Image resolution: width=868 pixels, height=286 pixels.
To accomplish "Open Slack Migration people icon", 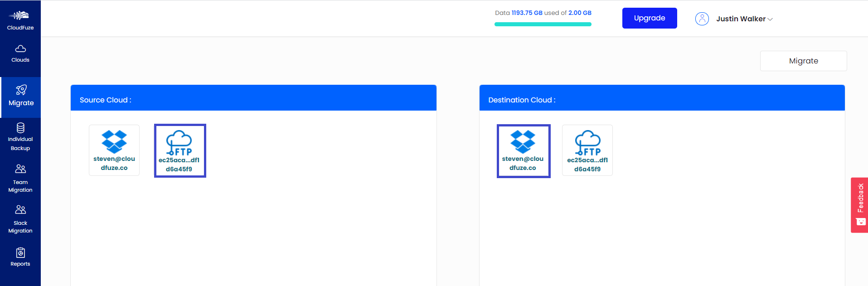I will (x=20, y=209).
